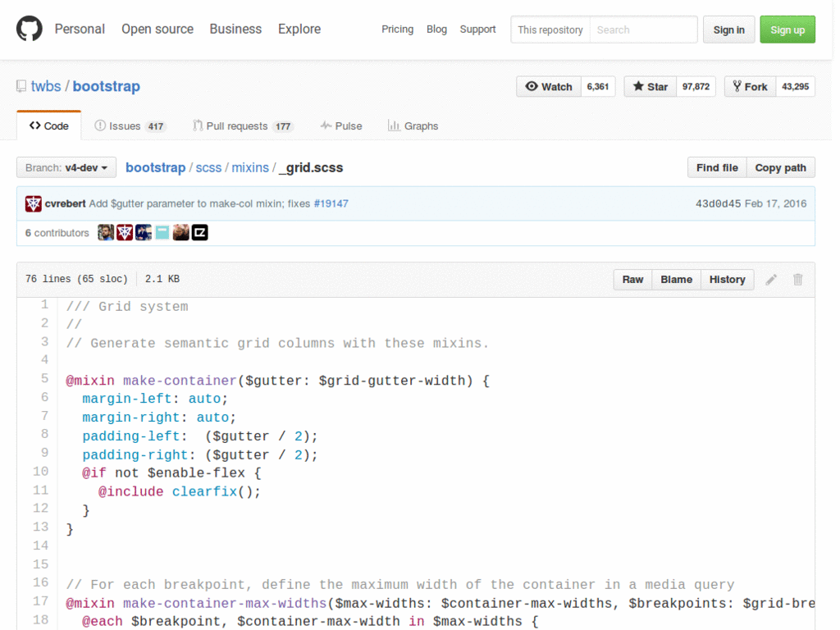Open the file History

(x=727, y=280)
